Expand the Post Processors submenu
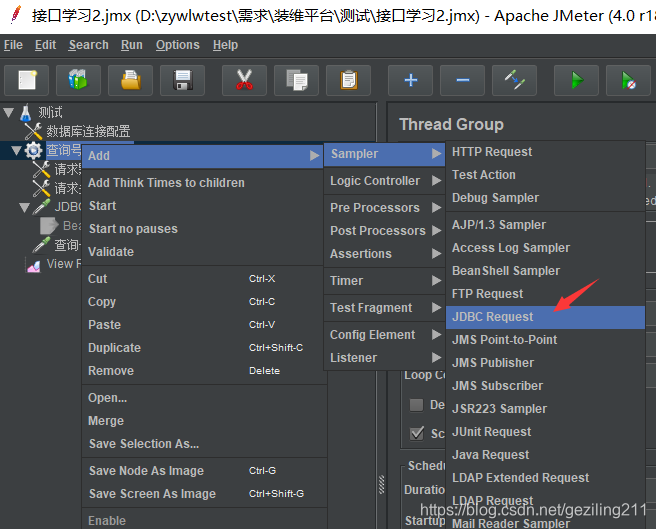This screenshot has height=529, width=656. click(384, 231)
